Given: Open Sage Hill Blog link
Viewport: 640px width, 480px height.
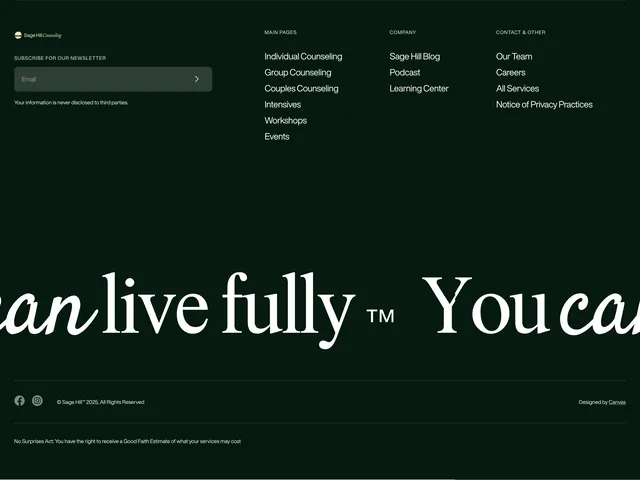Looking at the screenshot, I should point(415,57).
